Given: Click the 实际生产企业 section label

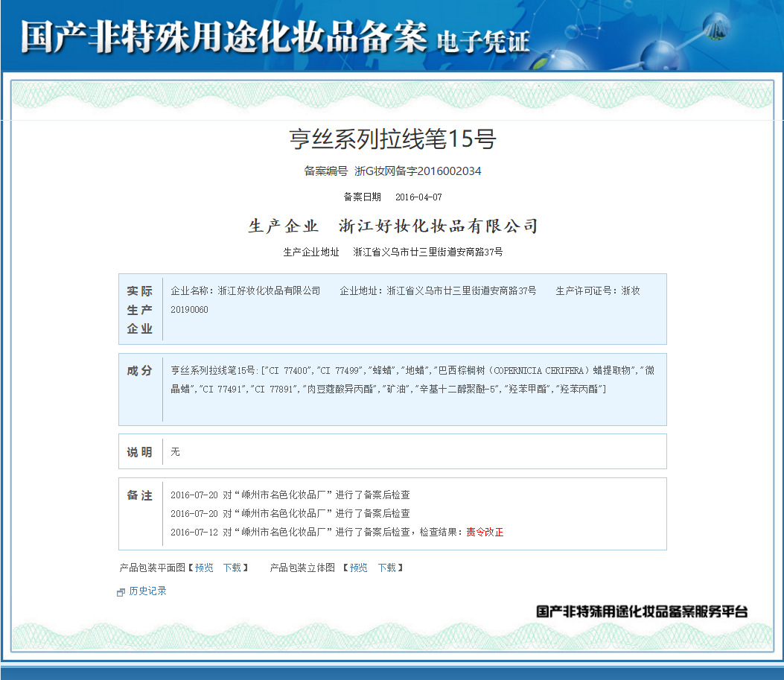Looking at the screenshot, I should click(139, 310).
